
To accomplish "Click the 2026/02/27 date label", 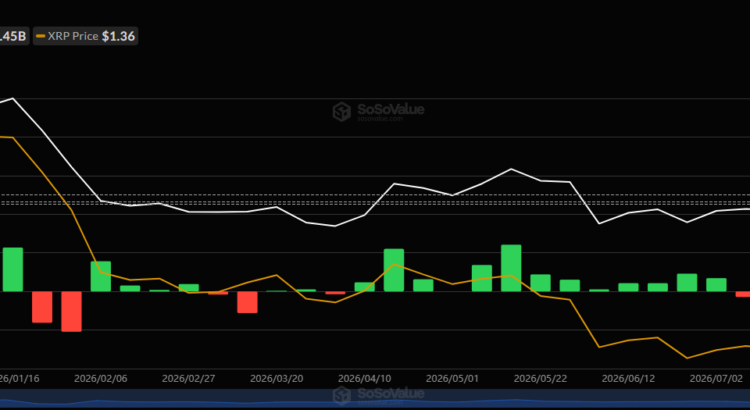I will tap(188, 379).
